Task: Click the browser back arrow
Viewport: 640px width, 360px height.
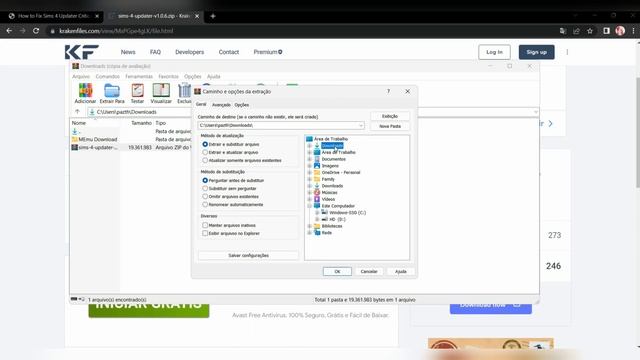Action: [9, 31]
